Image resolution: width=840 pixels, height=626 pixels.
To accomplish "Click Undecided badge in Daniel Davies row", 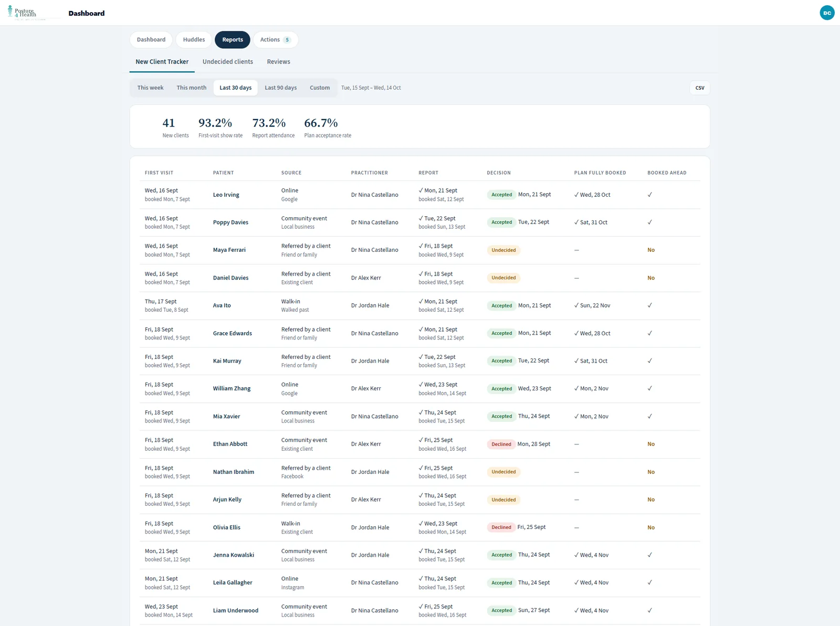I will tap(504, 278).
